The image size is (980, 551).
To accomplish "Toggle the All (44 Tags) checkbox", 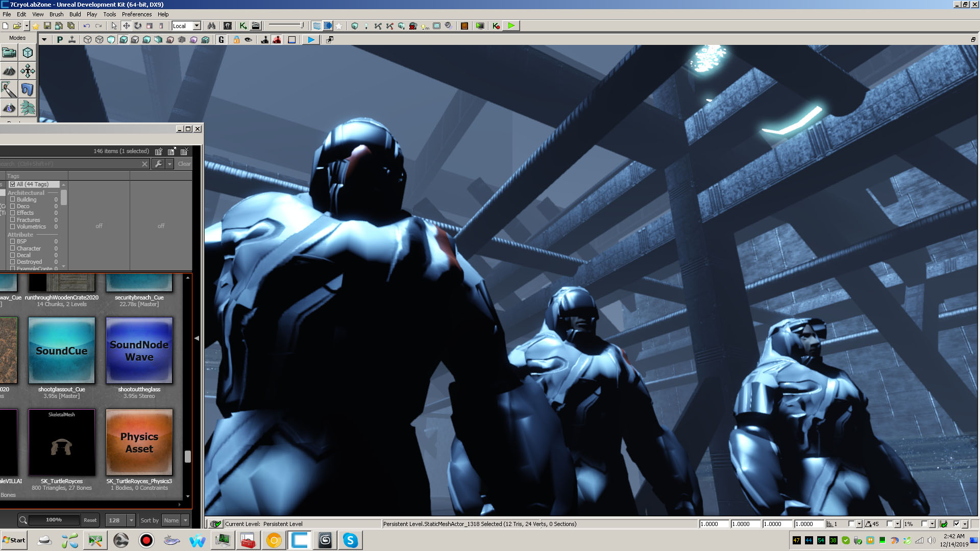I will pos(13,184).
